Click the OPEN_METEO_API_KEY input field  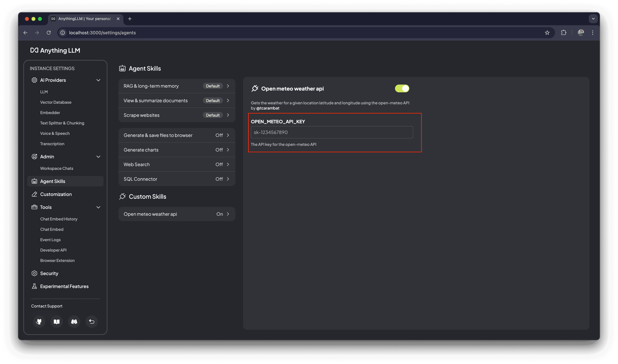332,132
